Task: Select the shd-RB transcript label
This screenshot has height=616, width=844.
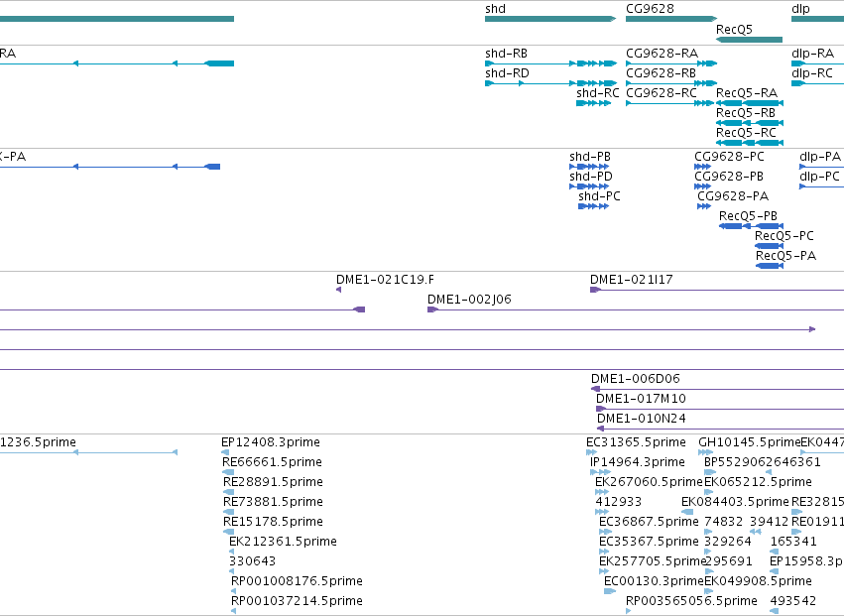Action: [506, 54]
